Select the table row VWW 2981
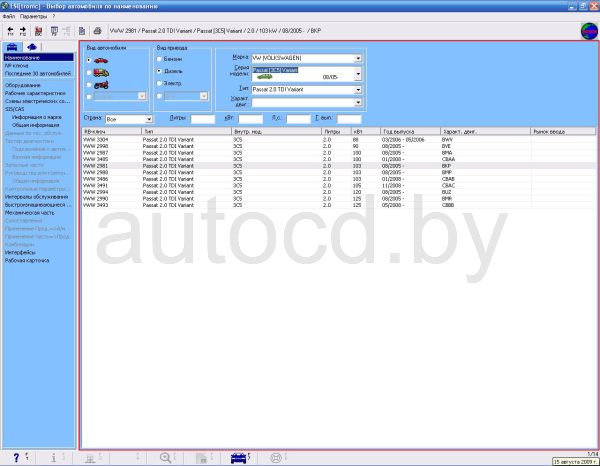 (339, 166)
